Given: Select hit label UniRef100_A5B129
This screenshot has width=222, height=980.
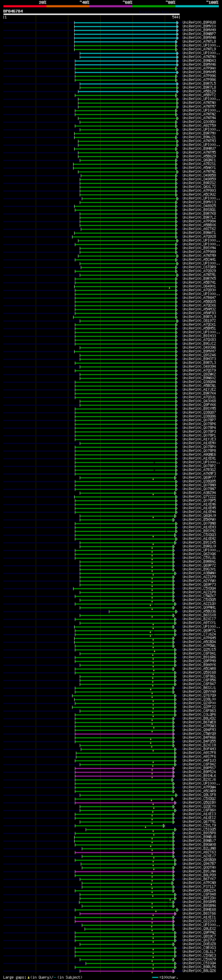Looking at the screenshot, I should 199,91.
